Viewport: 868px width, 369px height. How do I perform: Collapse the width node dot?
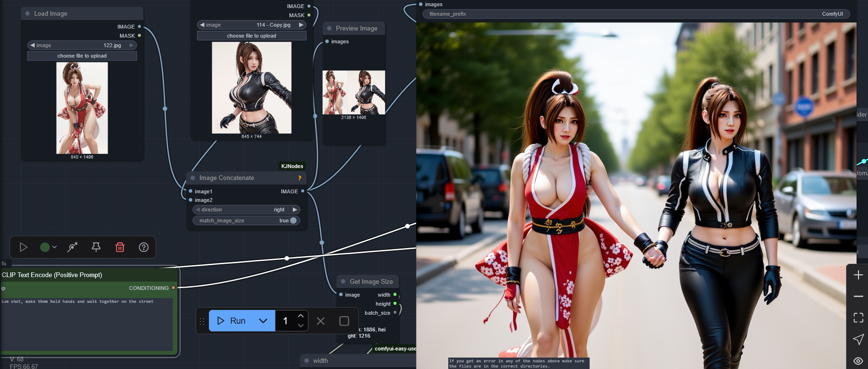tap(306, 360)
